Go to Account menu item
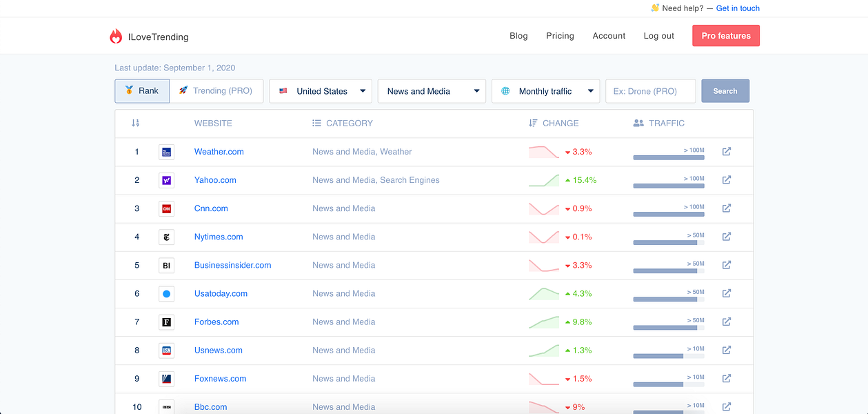Screen dimensions: 868x414 click(609, 36)
